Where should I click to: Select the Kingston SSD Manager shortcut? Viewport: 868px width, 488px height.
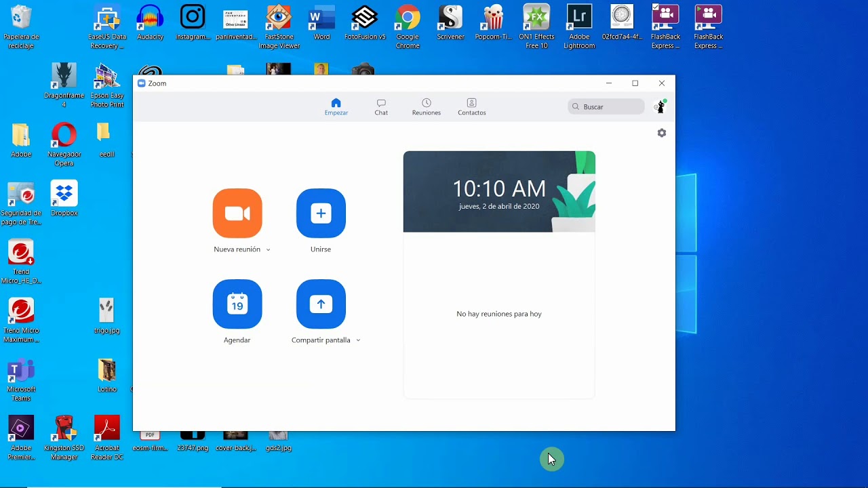[64, 439]
